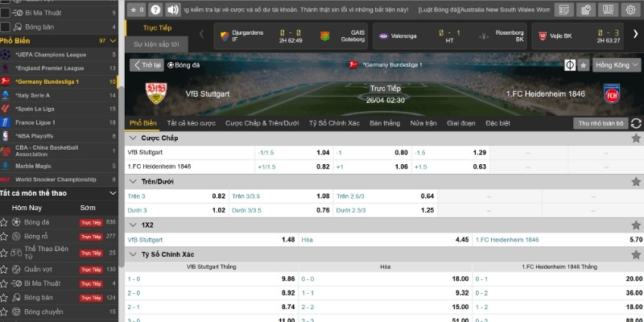Open the Valerenga vs Rosenborg live card
Screen dimensions: 644x322
[x=450, y=36]
